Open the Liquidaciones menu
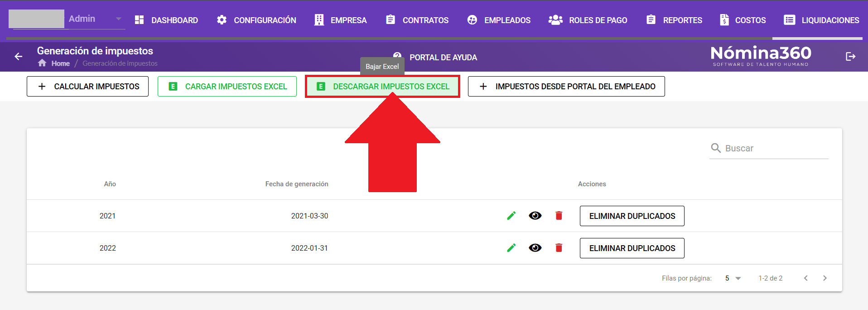Viewport: 868px width, 310px height. pos(821,20)
